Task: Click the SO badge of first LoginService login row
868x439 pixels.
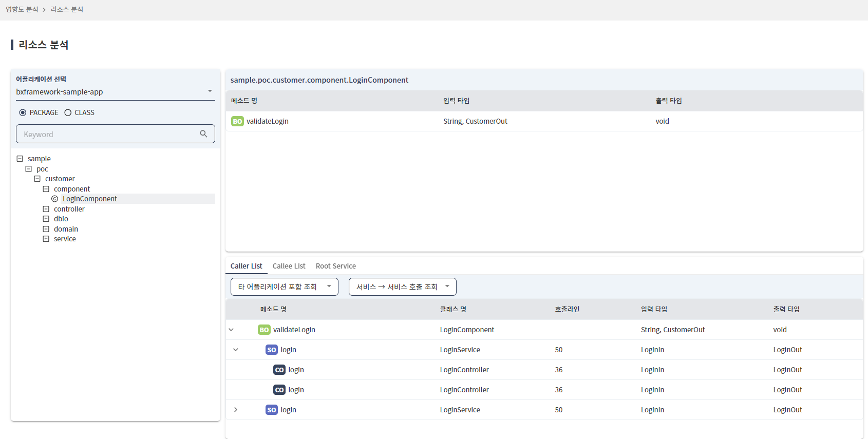Action: (272, 350)
